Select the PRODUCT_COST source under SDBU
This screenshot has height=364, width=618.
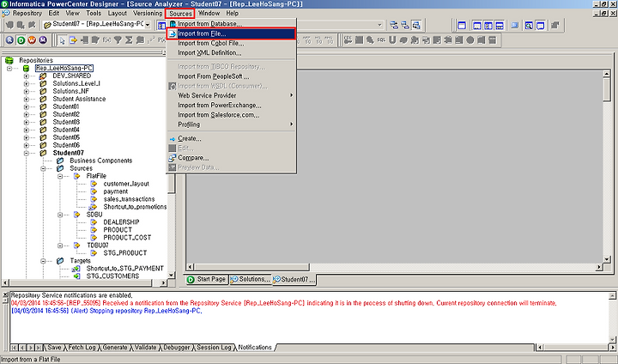point(127,238)
